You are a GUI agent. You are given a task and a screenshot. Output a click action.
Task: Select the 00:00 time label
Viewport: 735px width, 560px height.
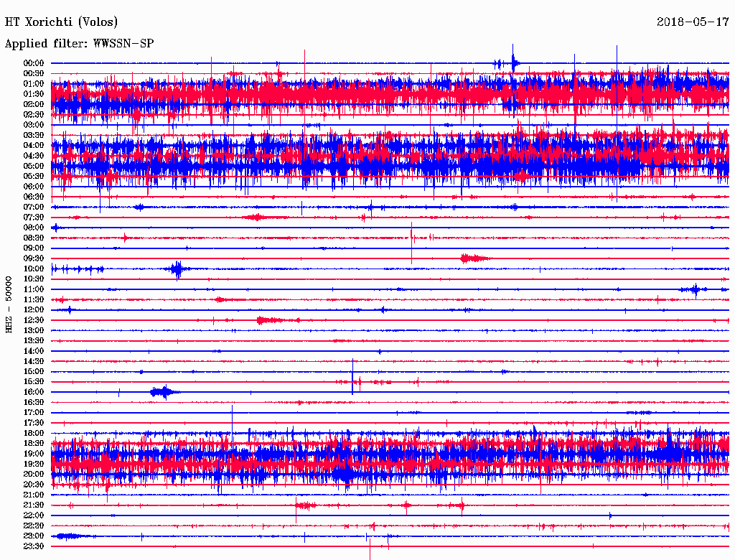coord(34,63)
